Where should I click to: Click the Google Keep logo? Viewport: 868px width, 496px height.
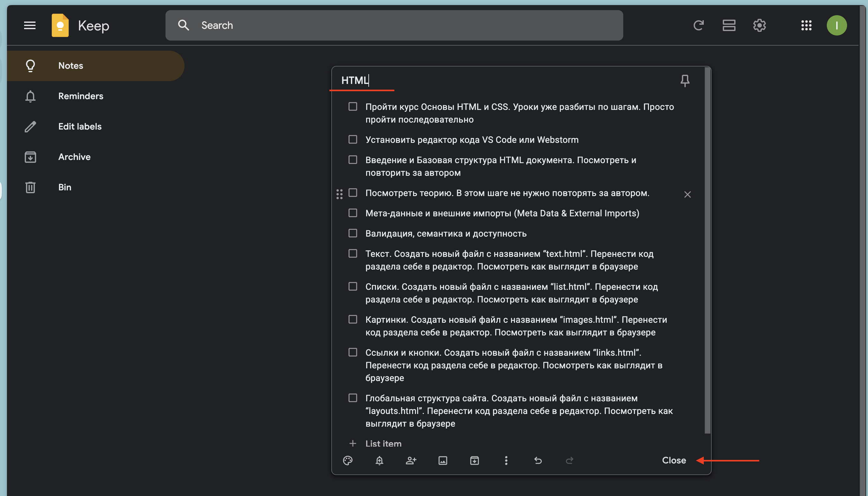coord(60,25)
